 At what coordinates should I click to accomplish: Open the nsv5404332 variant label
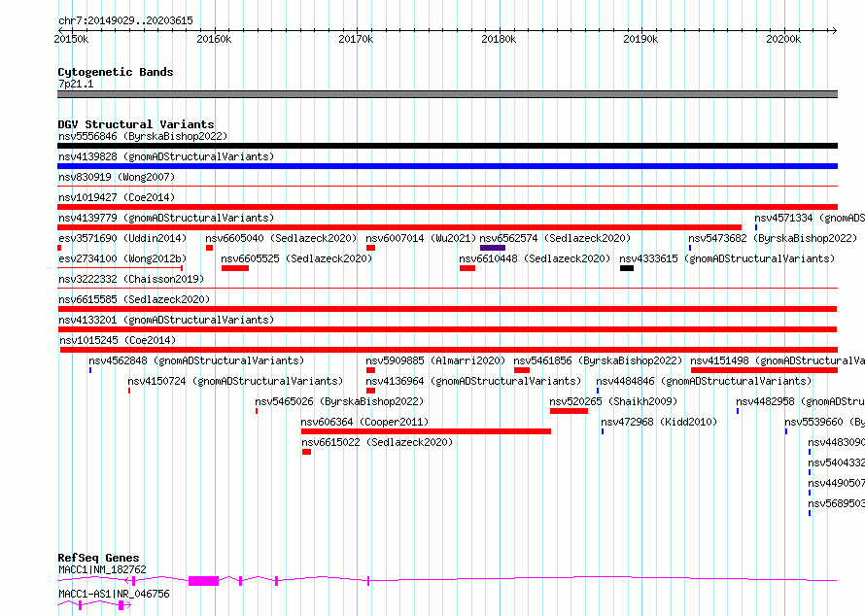(x=836, y=462)
